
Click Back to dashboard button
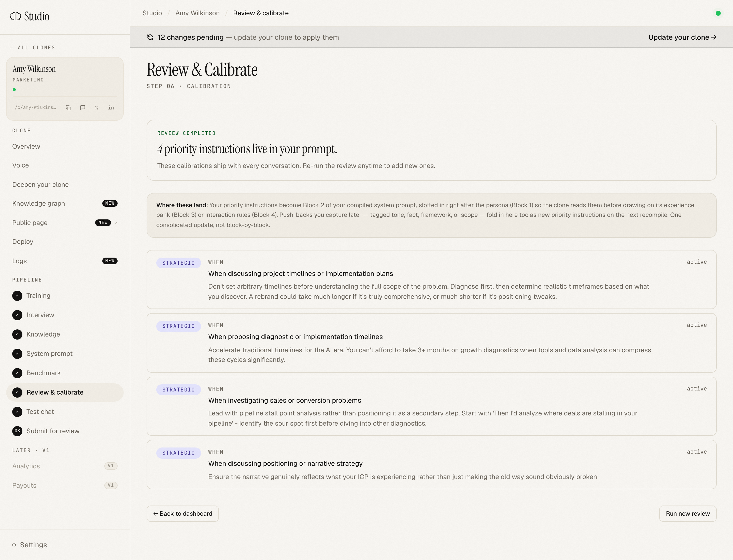(x=183, y=514)
